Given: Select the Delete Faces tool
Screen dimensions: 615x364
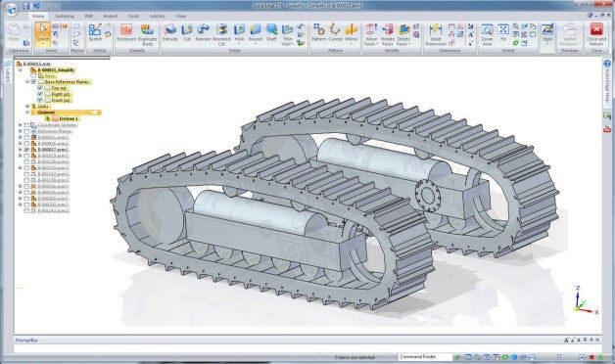Looking at the screenshot, I should [x=403, y=34].
